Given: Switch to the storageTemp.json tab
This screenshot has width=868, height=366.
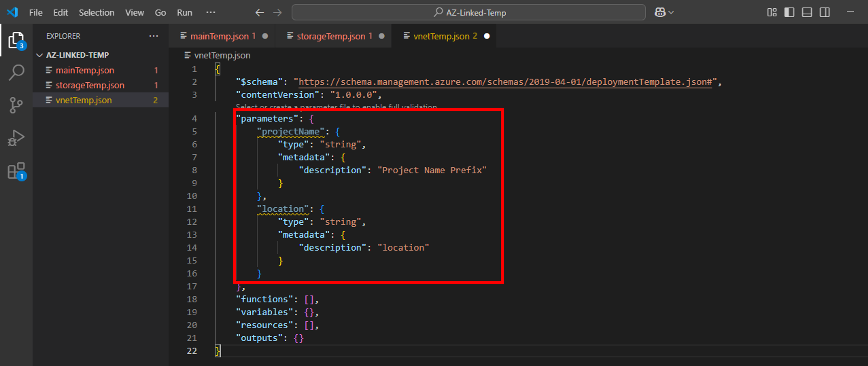Looking at the screenshot, I should 332,36.
